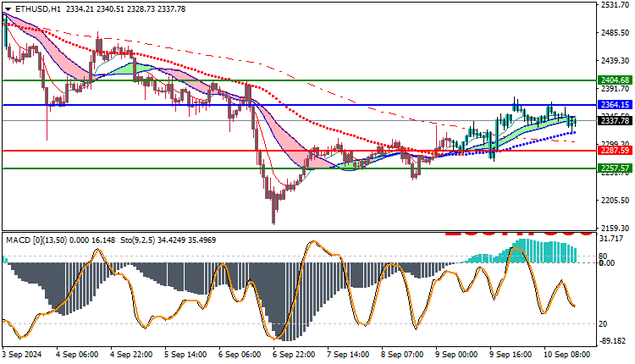Click the 6 Sep 06:00 time label
Screen dimensions: 635x364
click(x=240, y=355)
